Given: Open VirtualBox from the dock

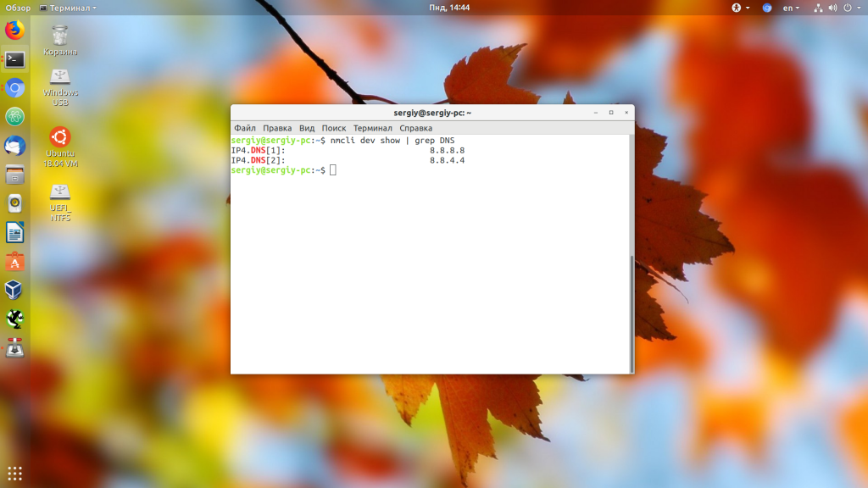Looking at the screenshot, I should [14, 291].
